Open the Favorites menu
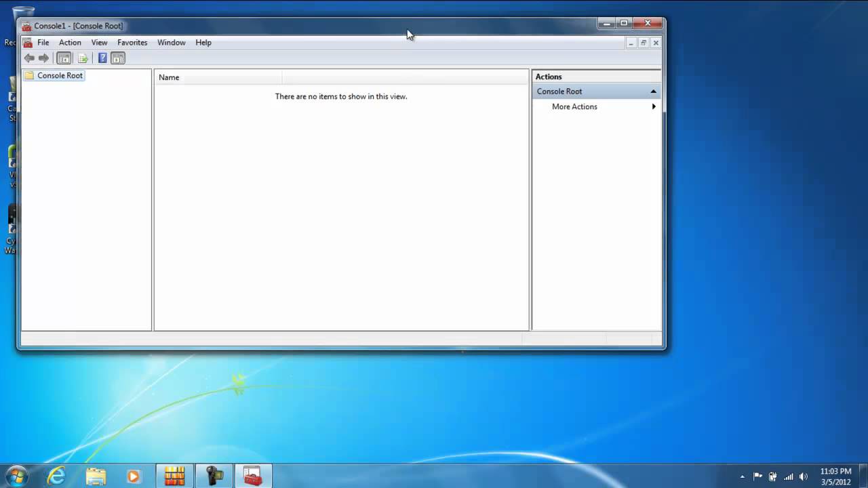 (132, 42)
